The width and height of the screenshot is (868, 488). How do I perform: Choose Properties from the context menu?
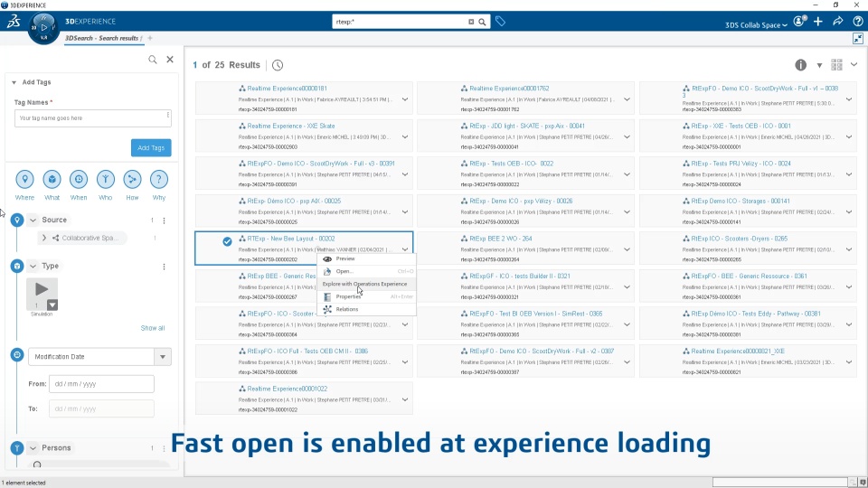[366, 296]
